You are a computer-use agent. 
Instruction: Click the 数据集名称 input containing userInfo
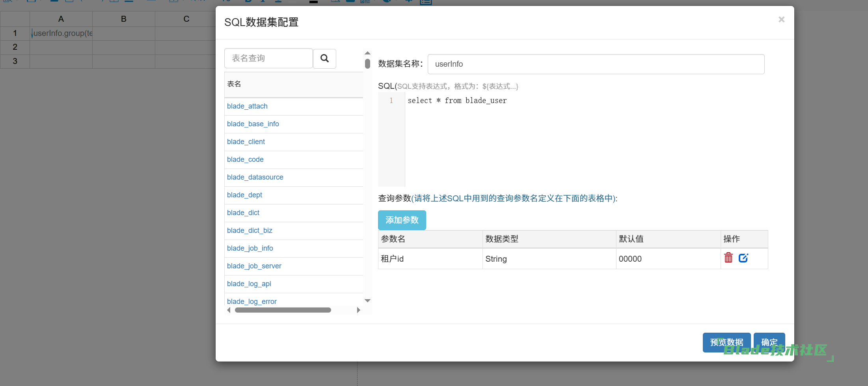coord(596,64)
